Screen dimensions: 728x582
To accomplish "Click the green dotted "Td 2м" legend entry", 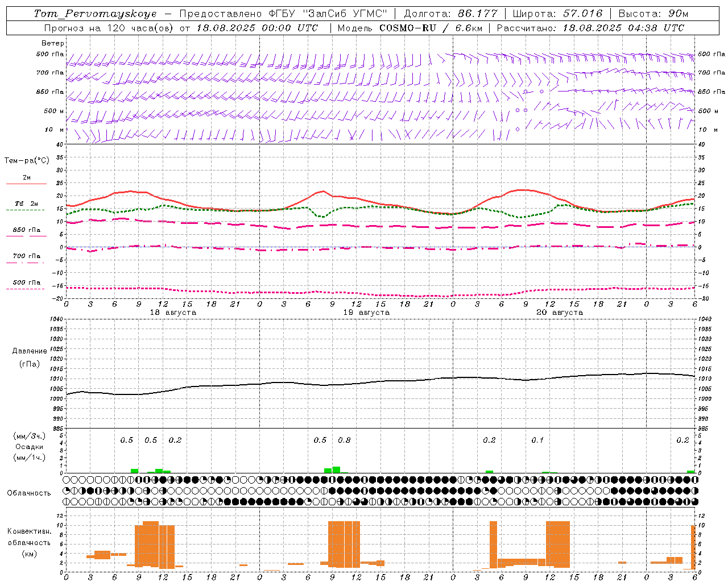I will 26,206.
